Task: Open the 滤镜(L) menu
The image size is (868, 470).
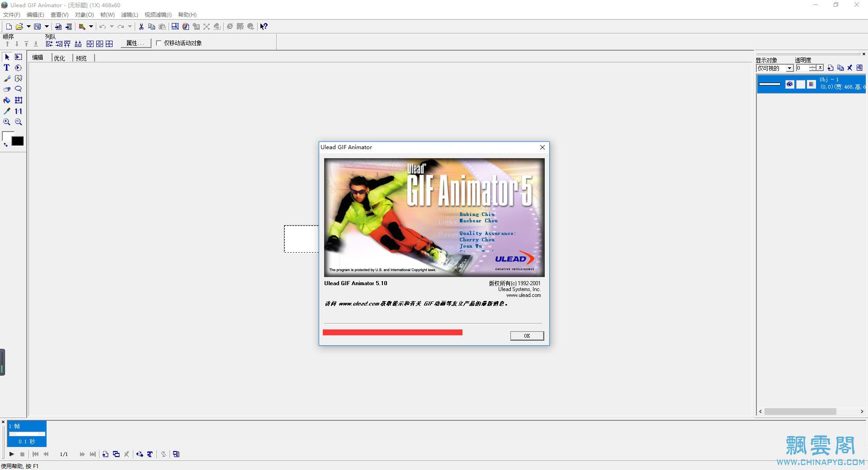Action: click(130, 15)
